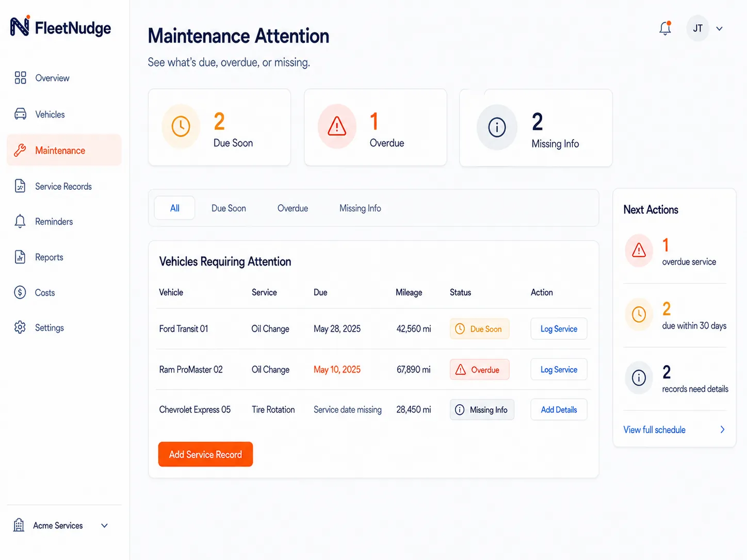Click the JT user avatar
This screenshot has width=747, height=560.
tap(698, 28)
